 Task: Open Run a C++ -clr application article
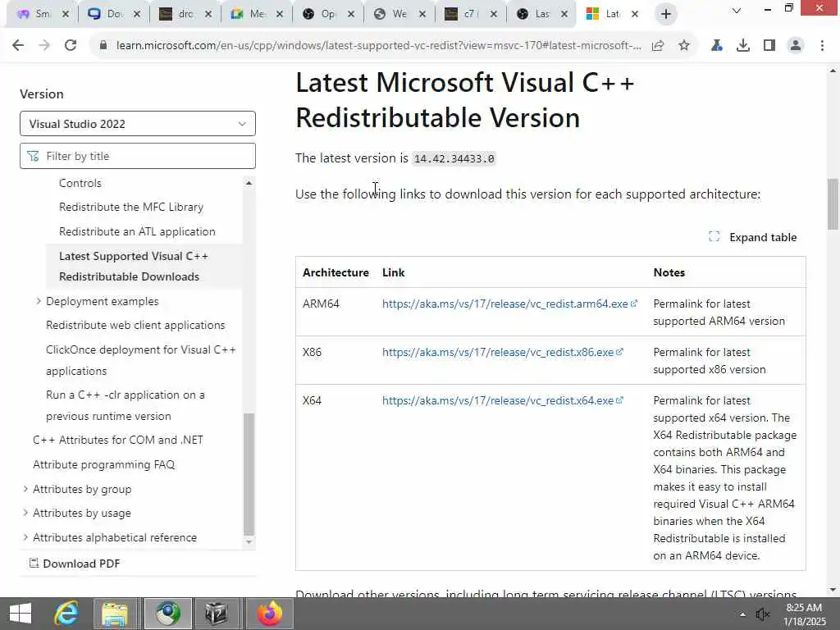point(126,405)
